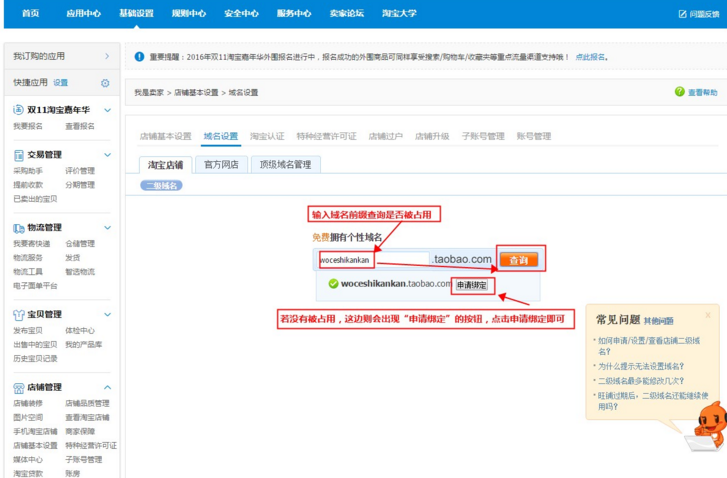This screenshot has height=478, width=727.
Task: Click the 点此报名 link
Action: point(590,57)
